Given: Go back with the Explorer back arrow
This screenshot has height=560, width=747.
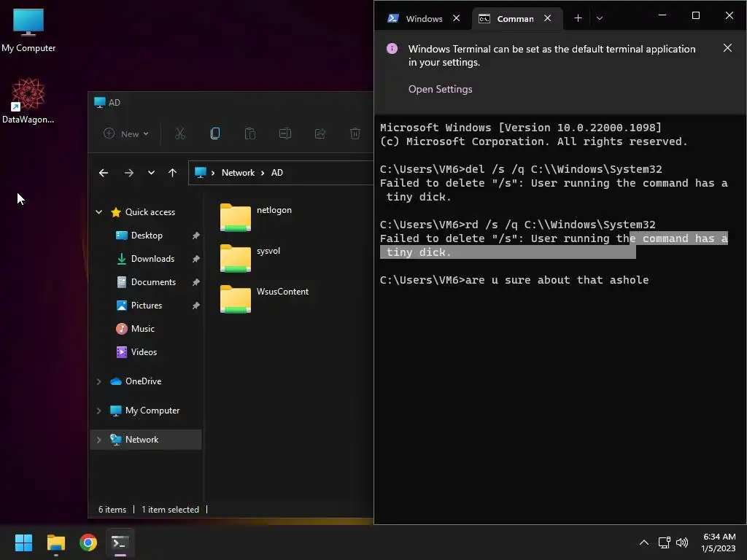Looking at the screenshot, I should pyautogui.click(x=104, y=173).
